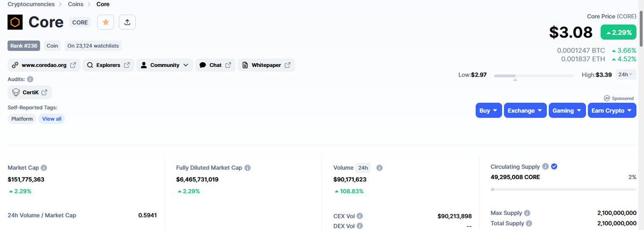644x230 pixels.
Task: Click the DEX Vol info icon
Action: point(360,226)
